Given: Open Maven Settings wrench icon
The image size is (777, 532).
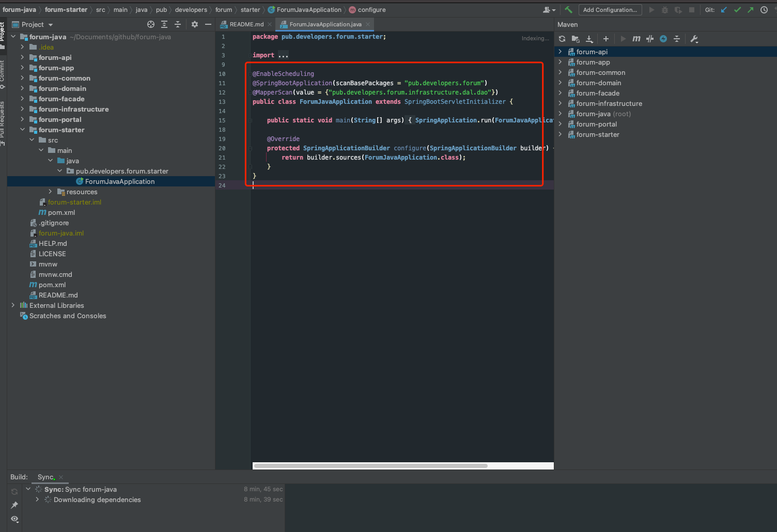Looking at the screenshot, I should pyautogui.click(x=694, y=39).
